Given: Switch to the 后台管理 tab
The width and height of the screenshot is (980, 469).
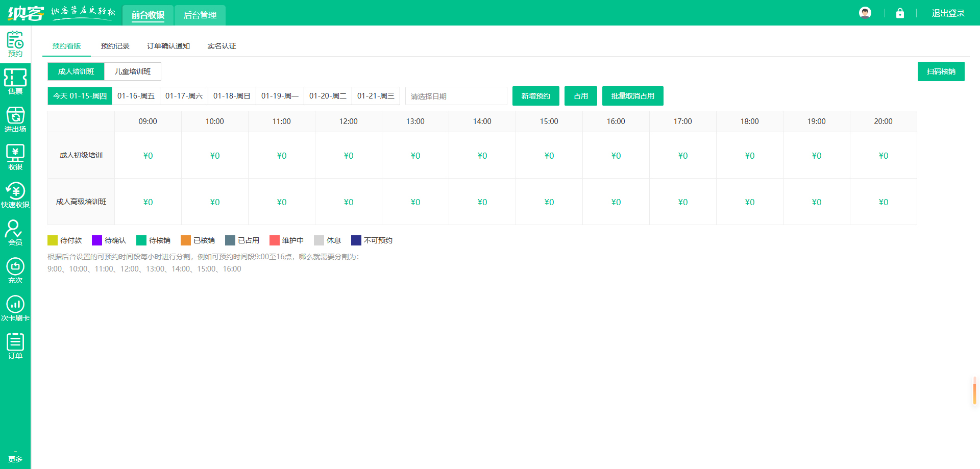Looking at the screenshot, I should point(200,15).
